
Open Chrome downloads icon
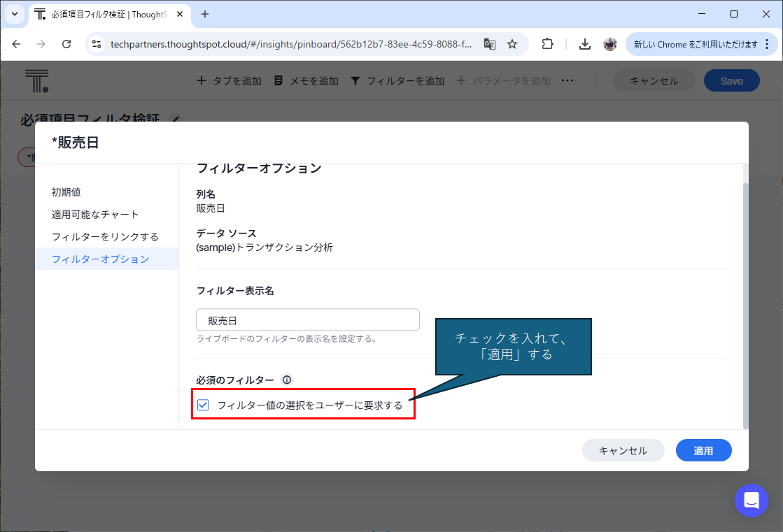click(585, 44)
